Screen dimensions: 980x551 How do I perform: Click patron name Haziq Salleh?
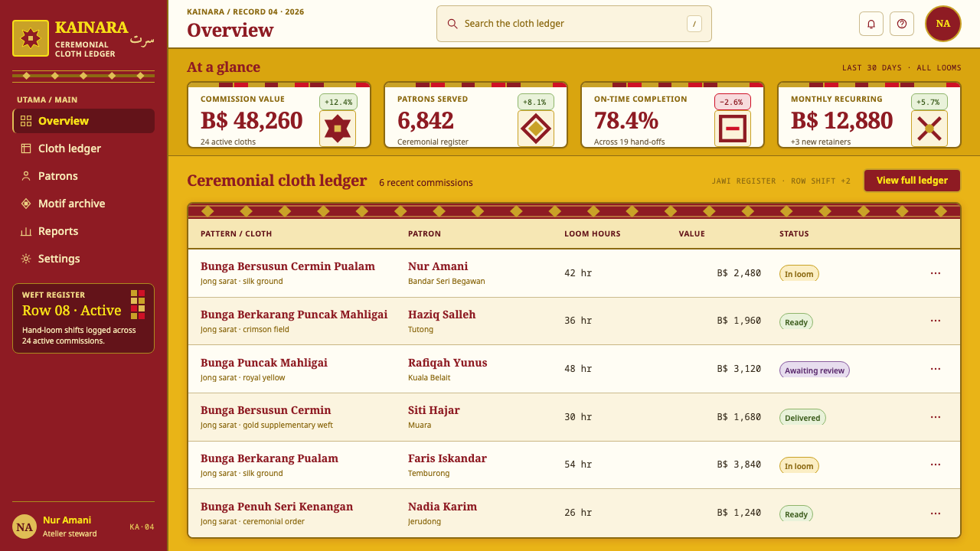[x=442, y=315]
